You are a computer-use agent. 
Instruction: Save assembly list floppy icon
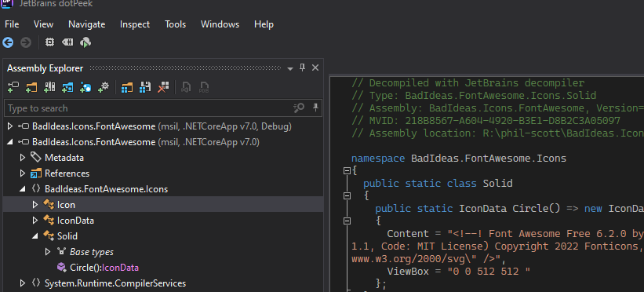coord(145,87)
